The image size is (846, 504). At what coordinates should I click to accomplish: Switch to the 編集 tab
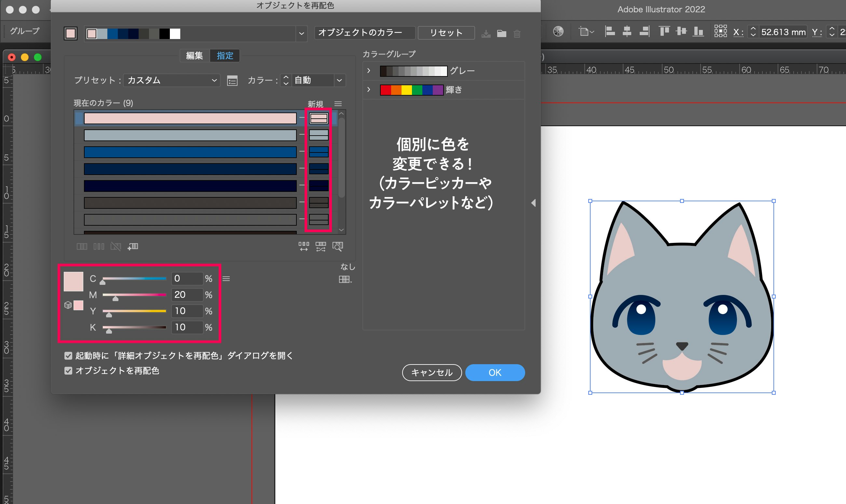click(x=194, y=55)
